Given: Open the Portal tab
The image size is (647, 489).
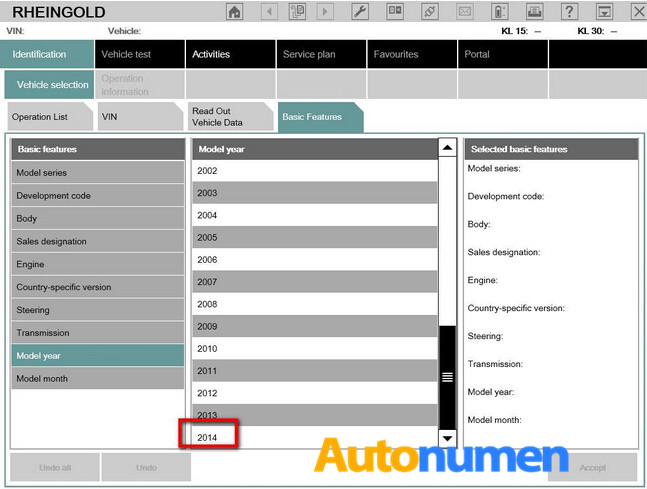Looking at the screenshot, I should point(503,54).
